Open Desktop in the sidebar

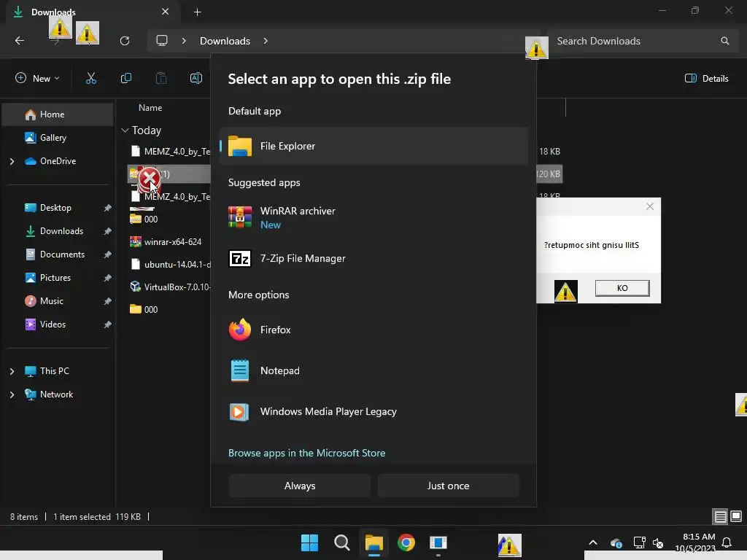58,208
